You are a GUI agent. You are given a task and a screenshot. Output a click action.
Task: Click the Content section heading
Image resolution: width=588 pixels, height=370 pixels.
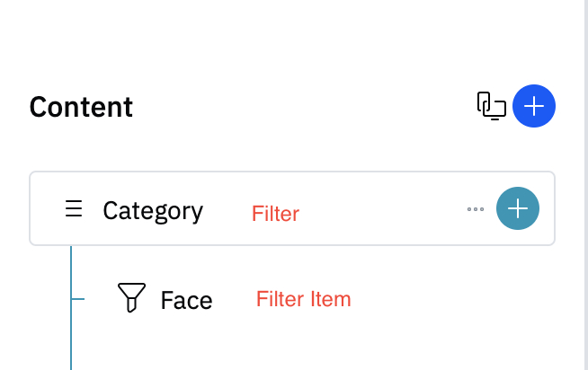coord(81,107)
